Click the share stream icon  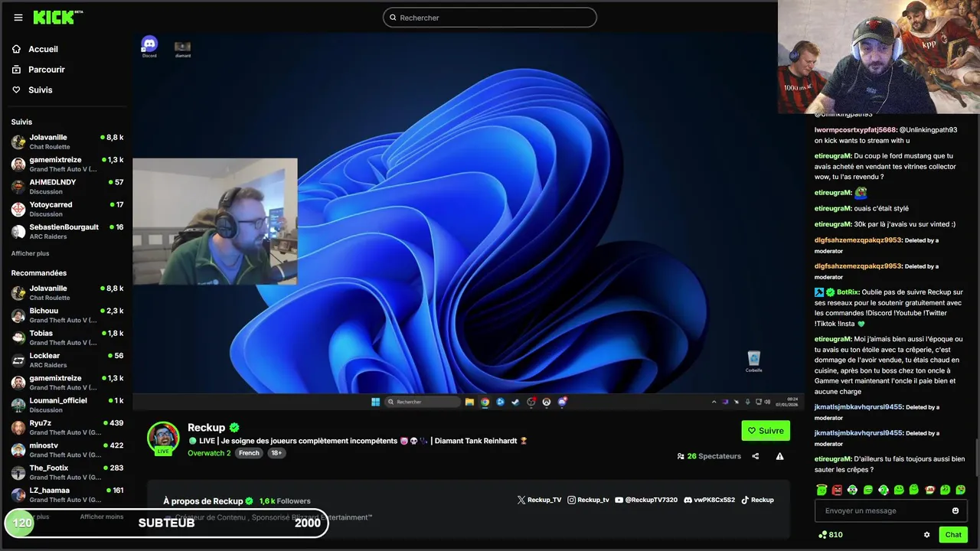coord(756,456)
